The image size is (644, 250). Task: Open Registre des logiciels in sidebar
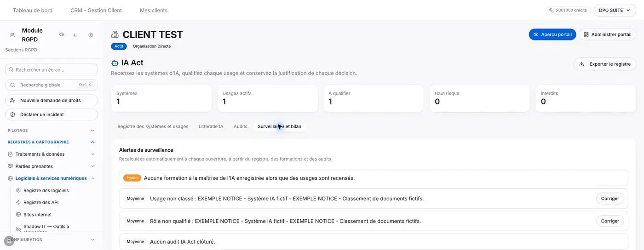click(x=46, y=190)
